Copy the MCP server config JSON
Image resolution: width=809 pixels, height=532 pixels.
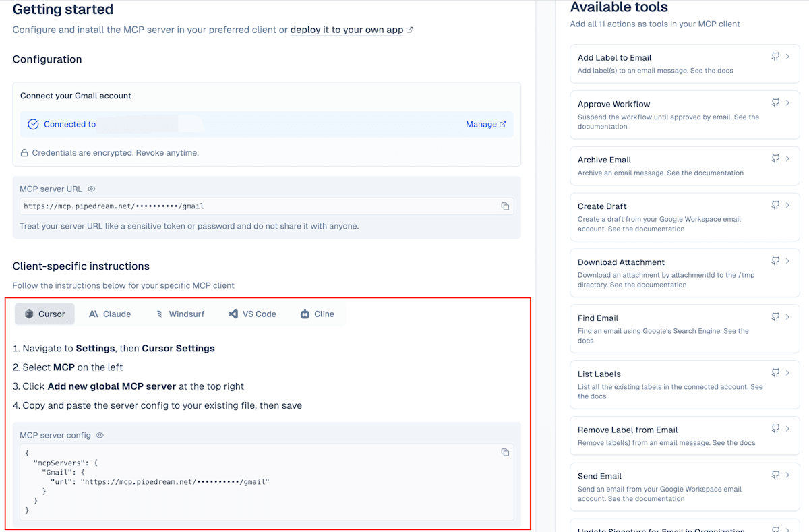tap(505, 452)
